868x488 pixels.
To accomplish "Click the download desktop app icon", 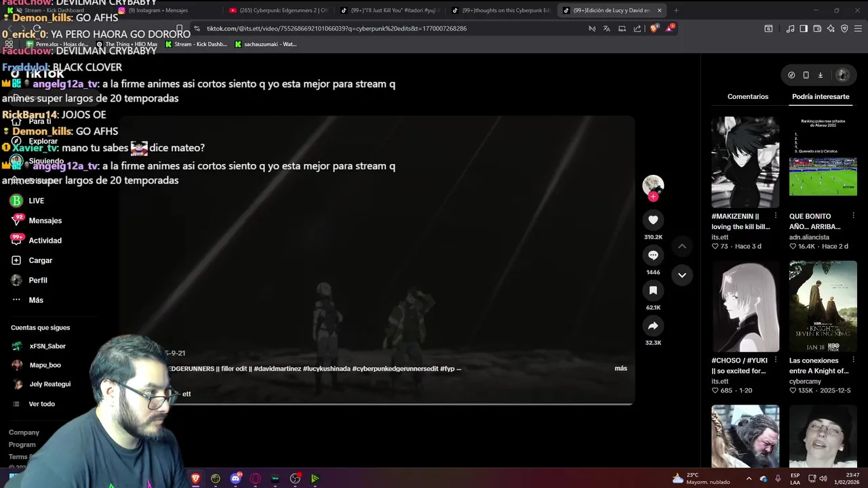I will pyautogui.click(x=820, y=75).
